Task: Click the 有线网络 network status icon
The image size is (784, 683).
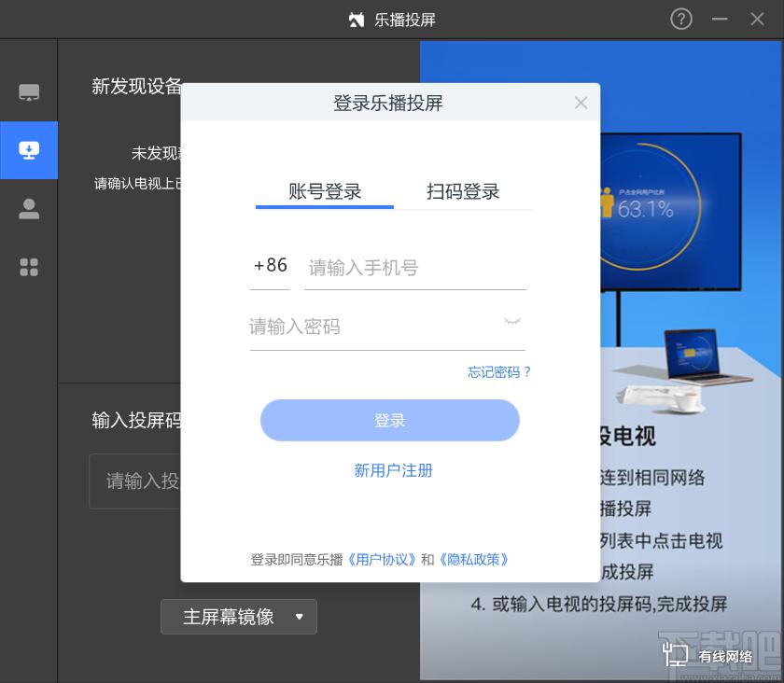Action: coord(675,654)
